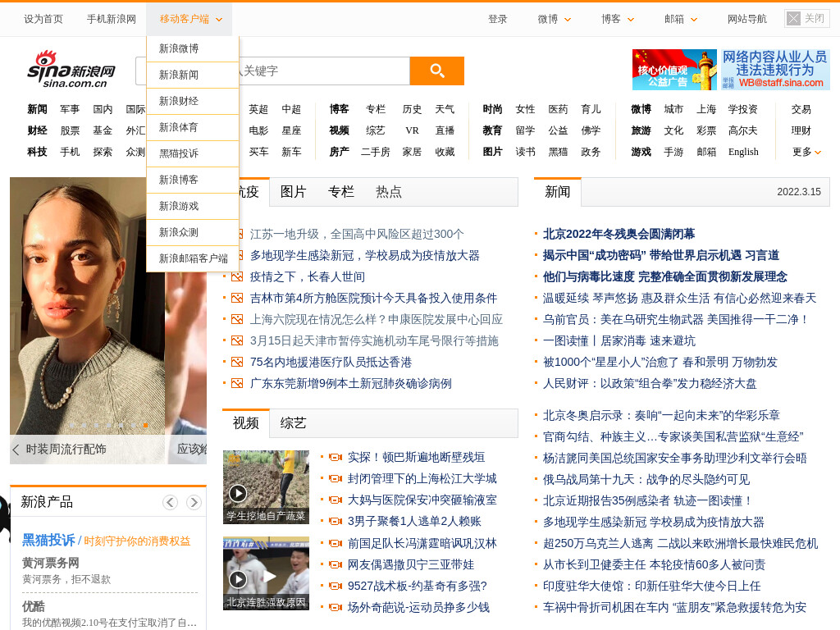Viewport: 840px width, 630px height.
Task: Click video icon beside 场外奇葩说-运动员挣多少钱
Action: pos(336,608)
